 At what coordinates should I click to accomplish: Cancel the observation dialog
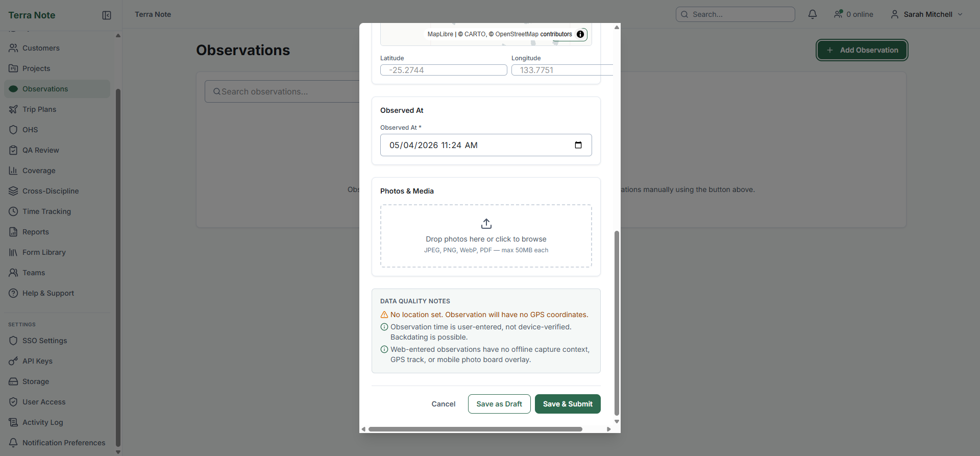tap(443, 404)
